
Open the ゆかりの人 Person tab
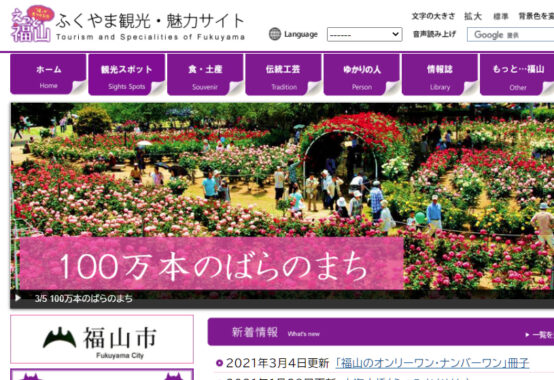pyautogui.click(x=361, y=75)
